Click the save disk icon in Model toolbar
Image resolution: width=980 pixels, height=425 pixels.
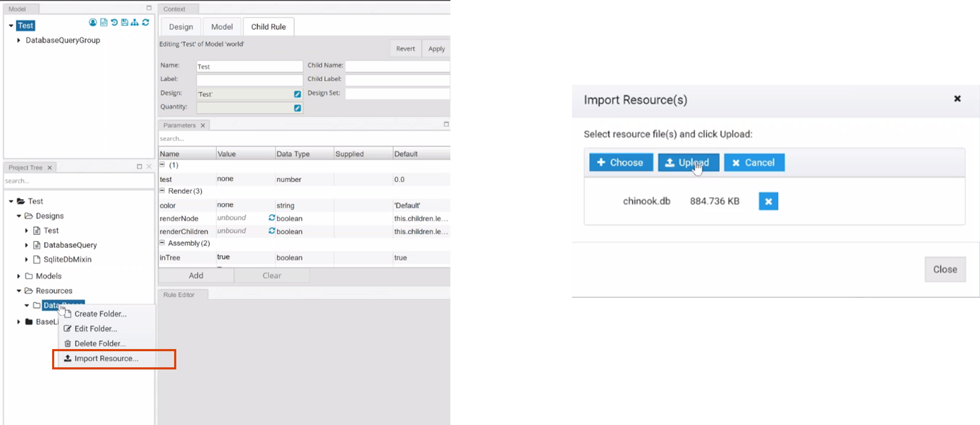[125, 22]
